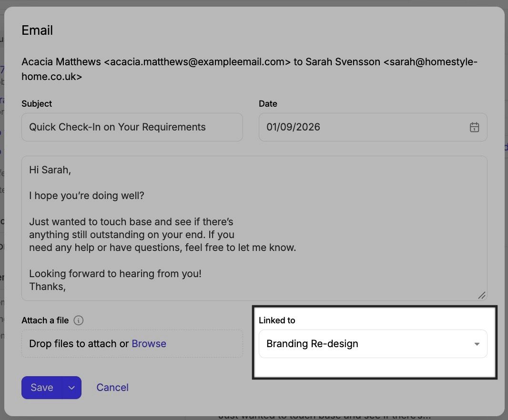Click the Attach a file label
508x420 pixels.
pyautogui.click(x=45, y=320)
